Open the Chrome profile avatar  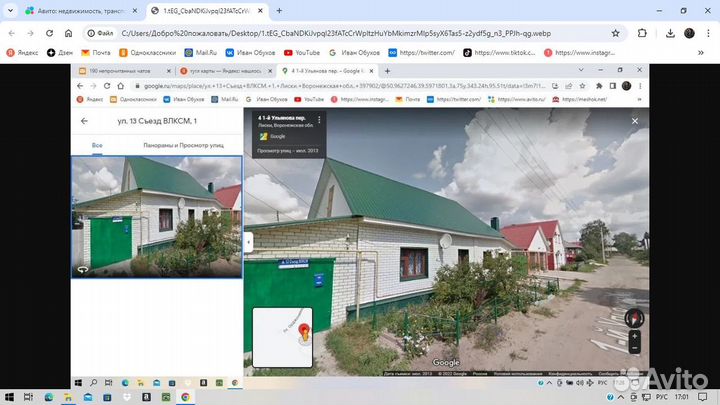pyautogui.click(x=689, y=34)
